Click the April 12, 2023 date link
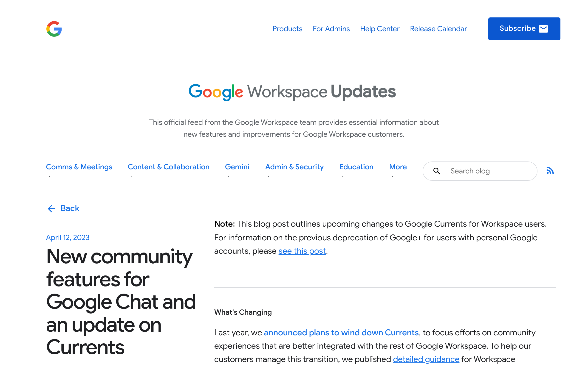The width and height of the screenshot is (588, 367). [x=68, y=237]
